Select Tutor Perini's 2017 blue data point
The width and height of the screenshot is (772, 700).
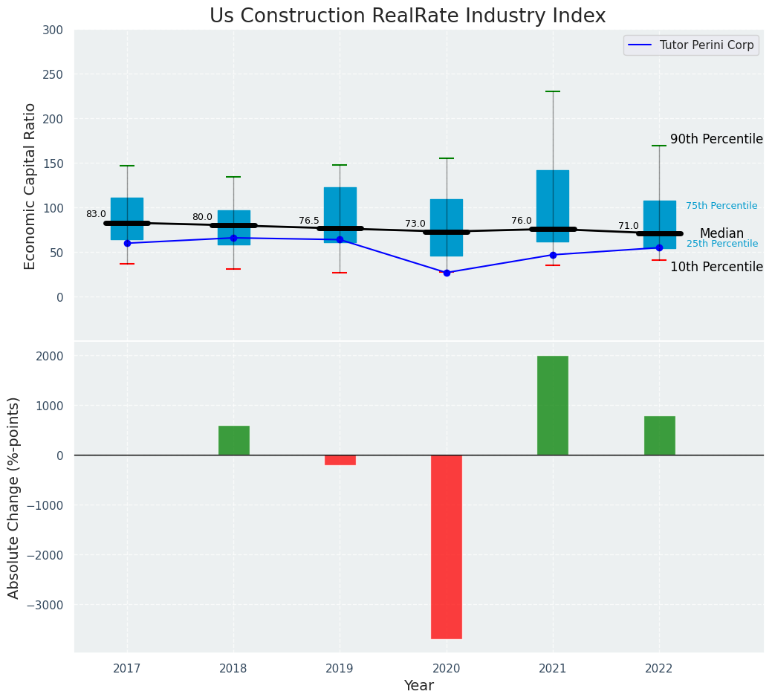127,243
